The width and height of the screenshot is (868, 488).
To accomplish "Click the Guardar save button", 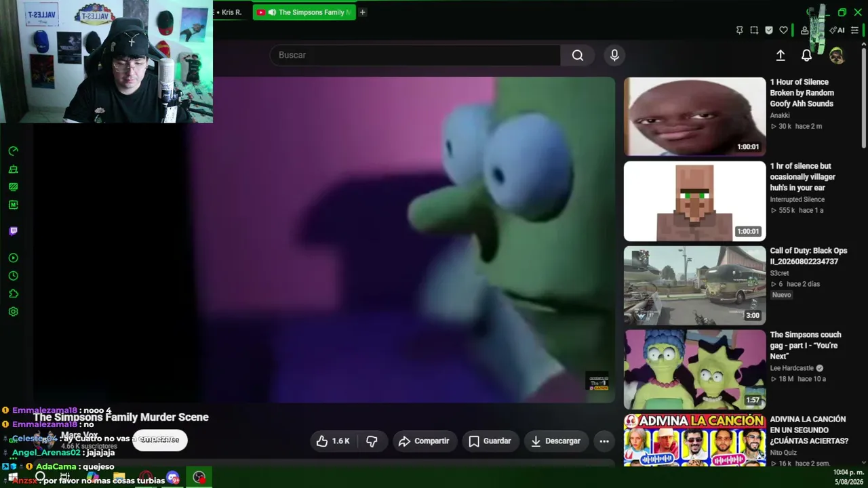I will click(x=490, y=441).
